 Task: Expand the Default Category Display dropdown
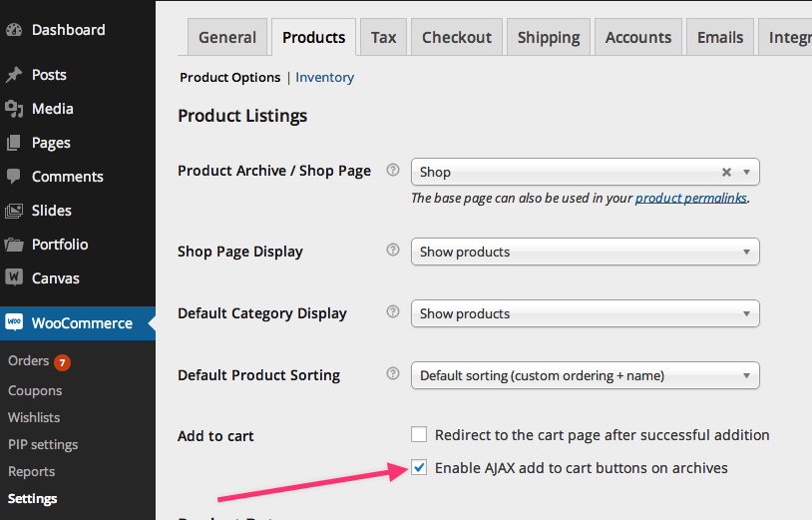585,313
